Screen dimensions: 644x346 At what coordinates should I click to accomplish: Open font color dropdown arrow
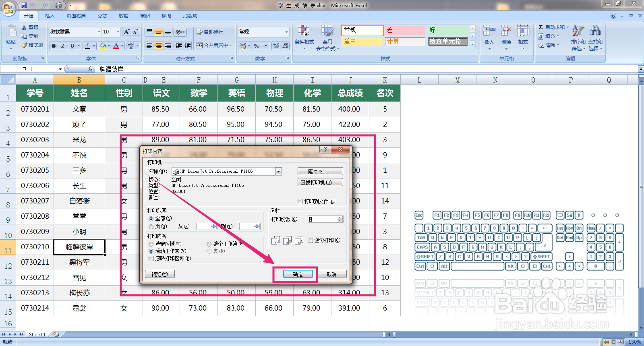click(122, 46)
